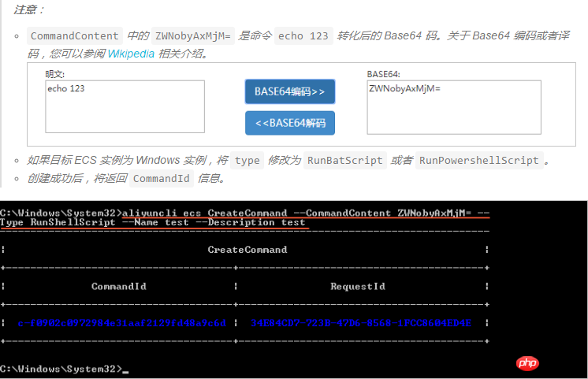Select the type inline code

click(x=247, y=161)
